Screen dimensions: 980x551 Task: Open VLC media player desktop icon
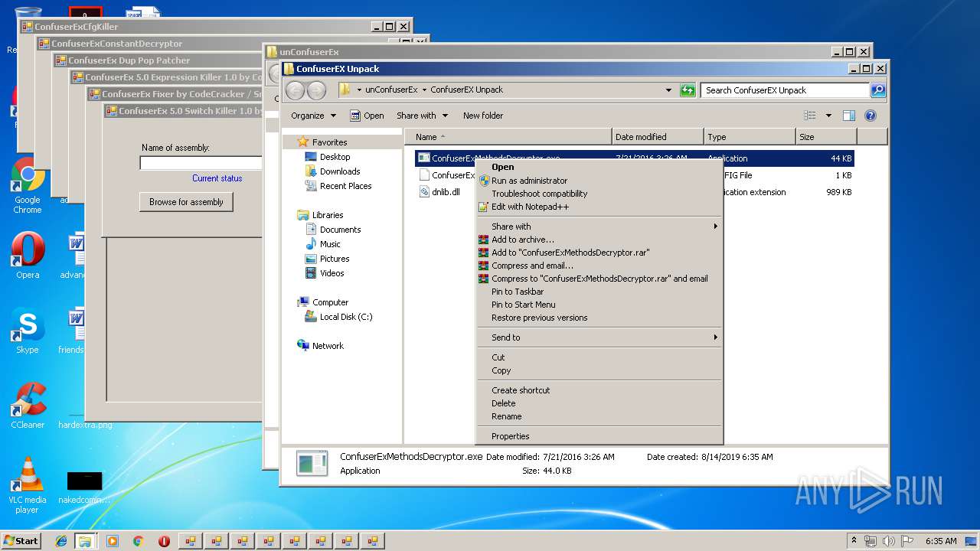pyautogui.click(x=28, y=485)
